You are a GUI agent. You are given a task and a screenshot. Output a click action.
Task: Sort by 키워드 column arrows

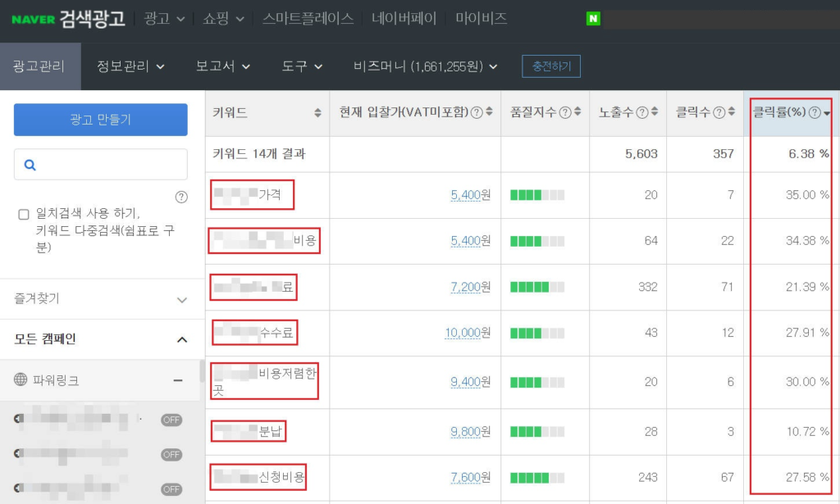click(x=317, y=112)
